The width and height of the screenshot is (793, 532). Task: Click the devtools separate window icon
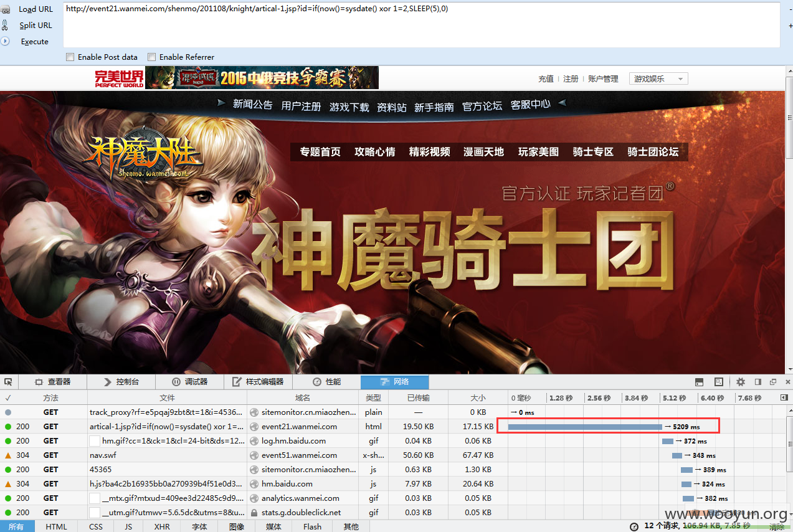pyautogui.click(x=773, y=382)
